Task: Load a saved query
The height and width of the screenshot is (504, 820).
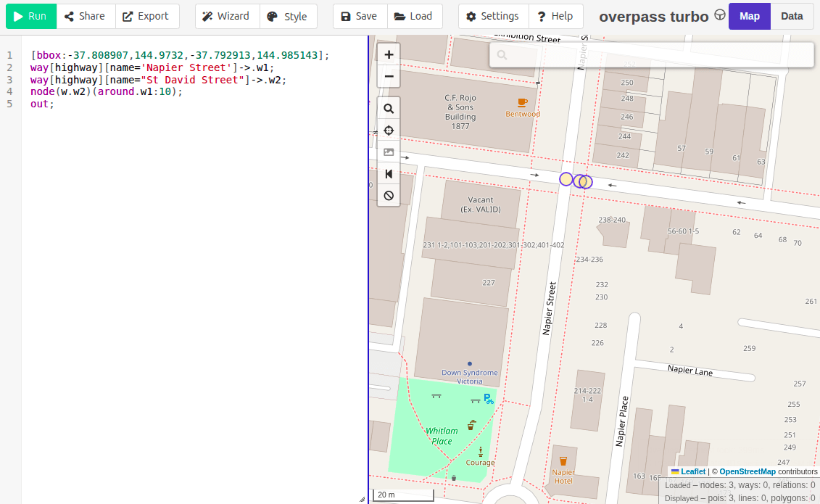Action: tap(414, 16)
